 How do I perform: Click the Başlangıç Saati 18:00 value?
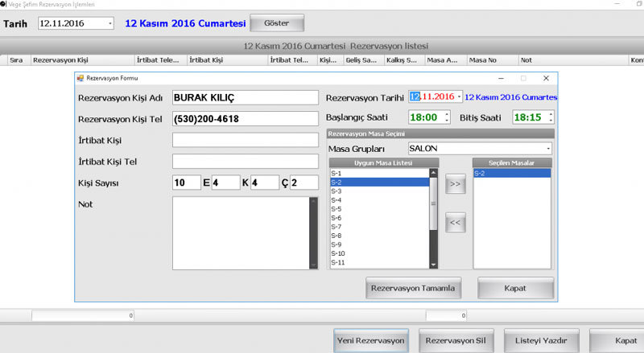424,117
